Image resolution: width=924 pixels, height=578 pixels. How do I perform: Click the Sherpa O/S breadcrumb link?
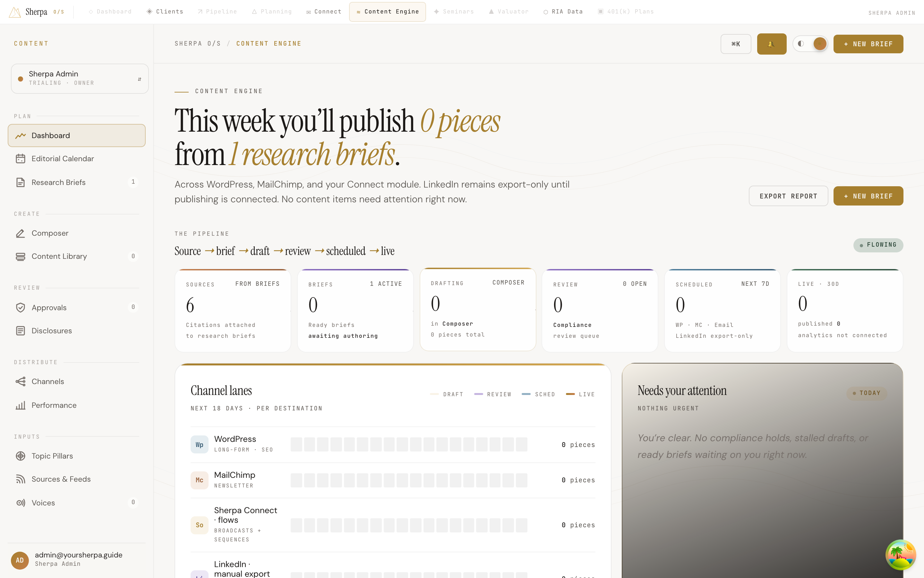[198, 44]
